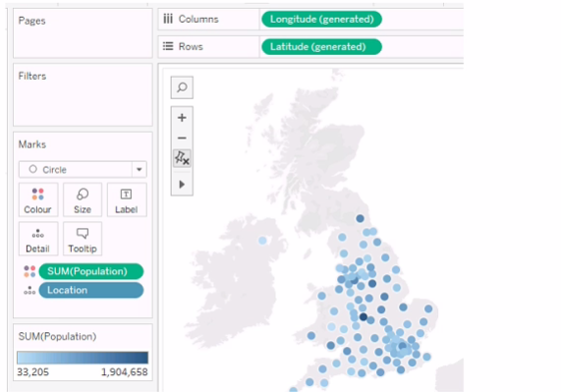Click the dropdown arrow beside Circle
Screen dimensions: 561x392
(140, 170)
